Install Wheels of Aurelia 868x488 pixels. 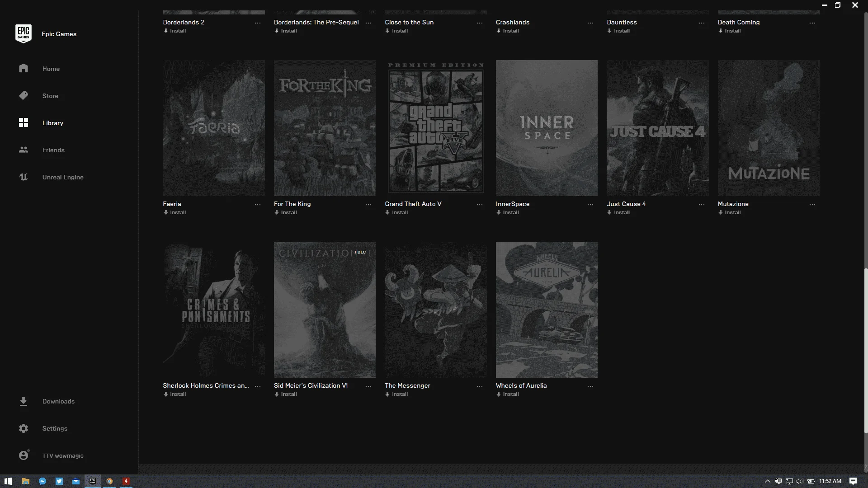[508, 394]
